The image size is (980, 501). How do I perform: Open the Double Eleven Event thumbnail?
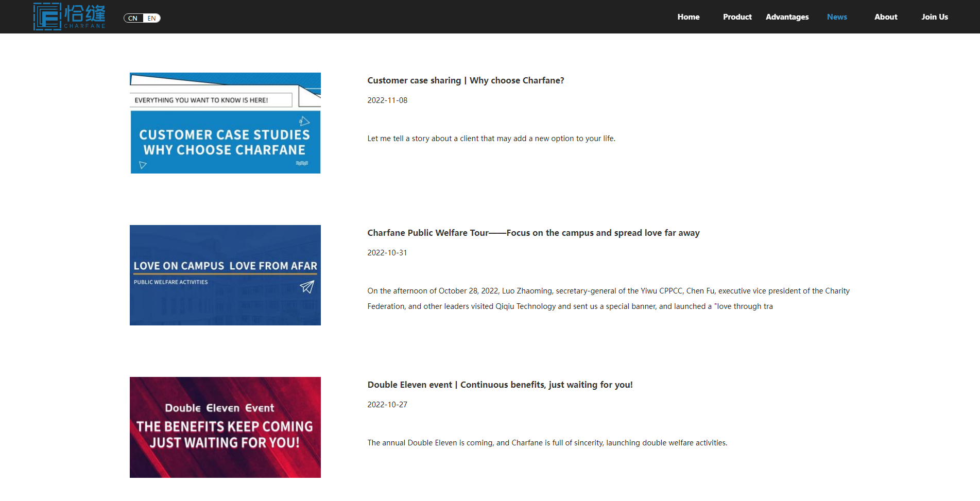pyautogui.click(x=225, y=427)
